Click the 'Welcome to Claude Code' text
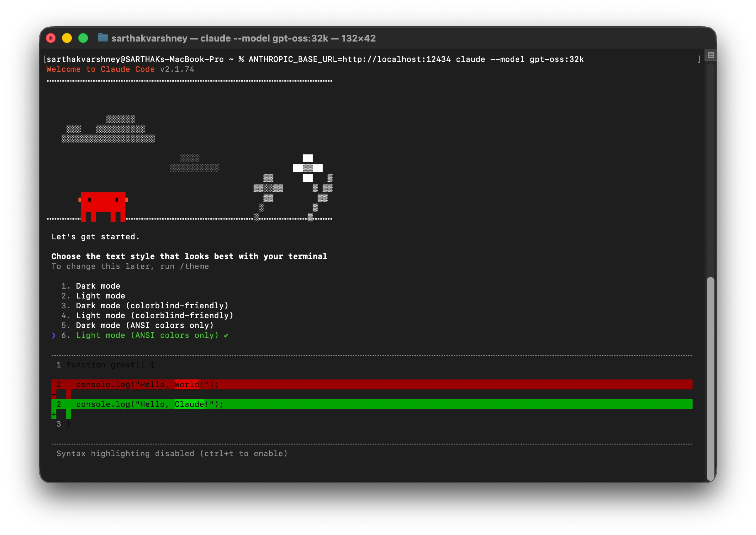Image resolution: width=756 pixels, height=535 pixels. click(100, 69)
